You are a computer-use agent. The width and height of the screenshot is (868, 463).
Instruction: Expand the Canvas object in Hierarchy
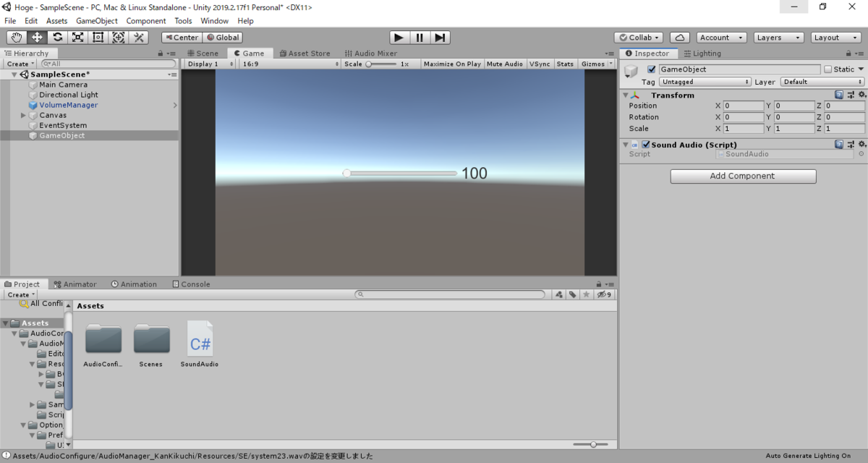(23, 115)
